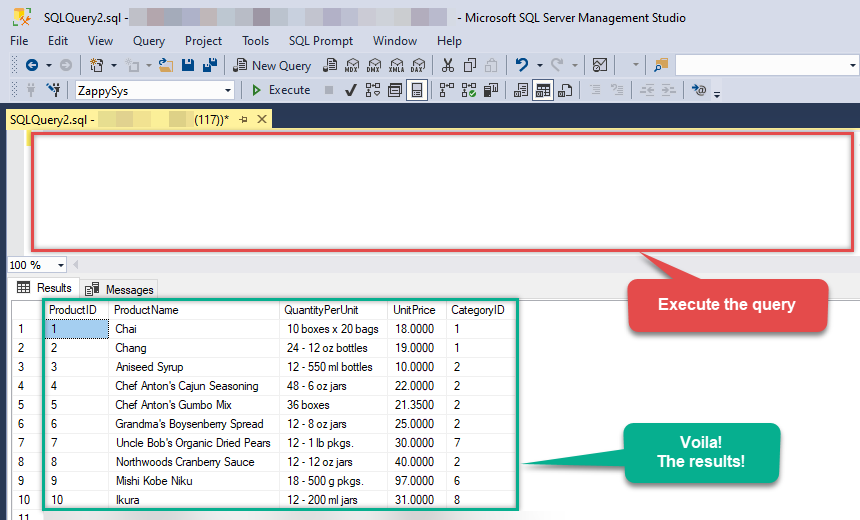Click the Copy icon
The height and width of the screenshot is (520, 860).
469,65
